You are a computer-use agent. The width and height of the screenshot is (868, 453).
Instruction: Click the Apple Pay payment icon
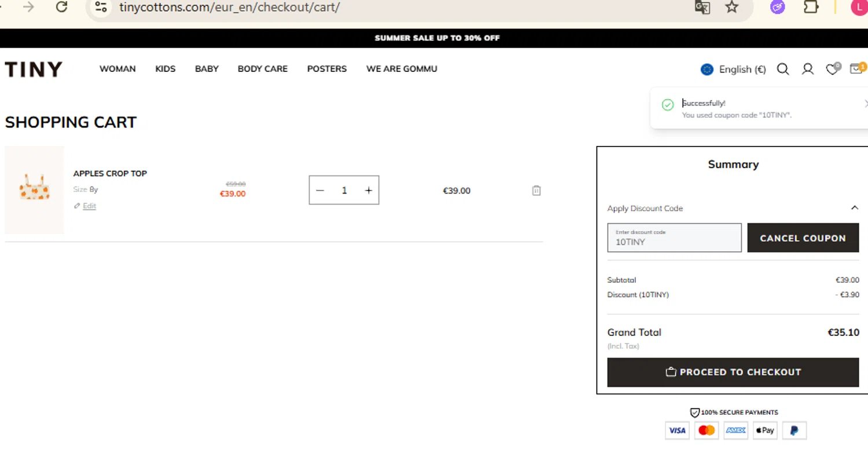(x=765, y=430)
